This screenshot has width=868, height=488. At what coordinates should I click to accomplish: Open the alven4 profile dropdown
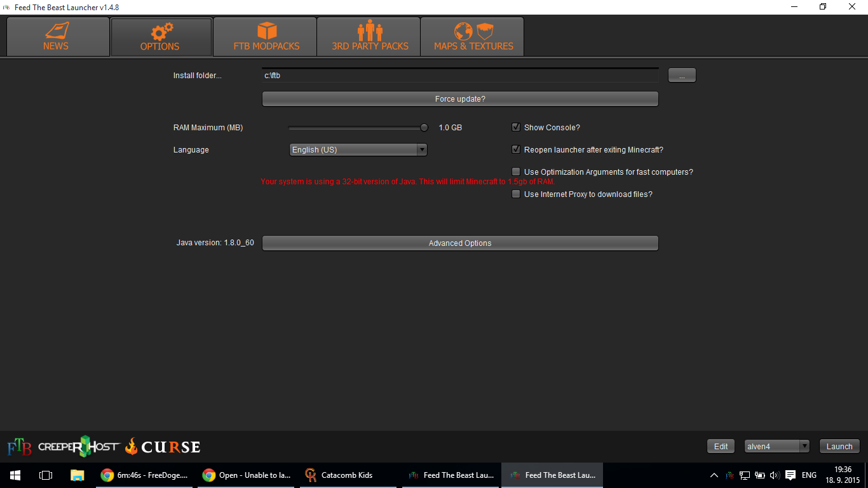pos(776,447)
